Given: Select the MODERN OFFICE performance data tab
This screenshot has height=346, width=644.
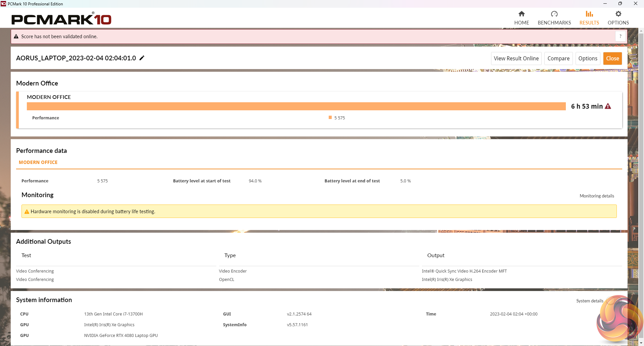Looking at the screenshot, I should [38, 162].
